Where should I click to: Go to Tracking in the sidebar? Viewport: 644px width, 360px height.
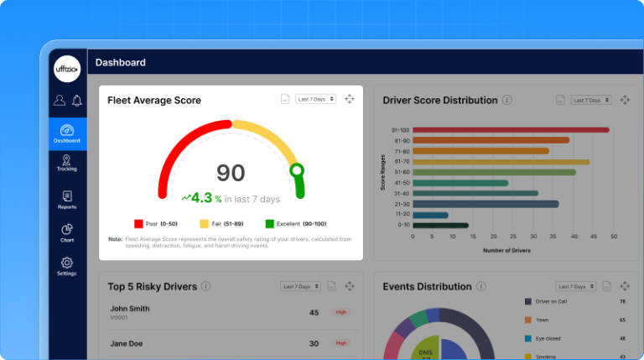[x=67, y=163]
